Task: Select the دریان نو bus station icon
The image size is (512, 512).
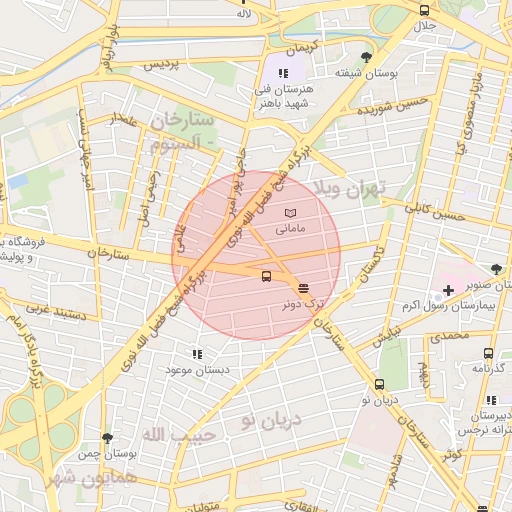Action: point(379,384)
